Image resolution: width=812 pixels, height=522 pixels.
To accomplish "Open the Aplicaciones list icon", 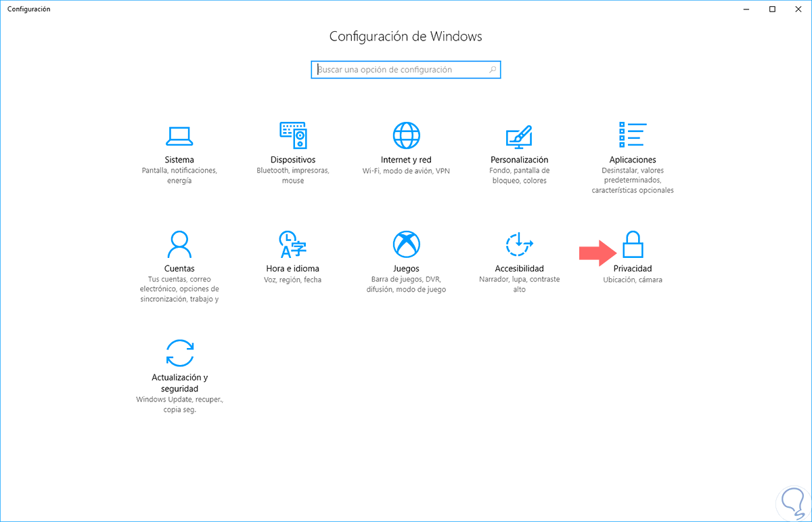I will pyautogui.click(x=633, y=135).
